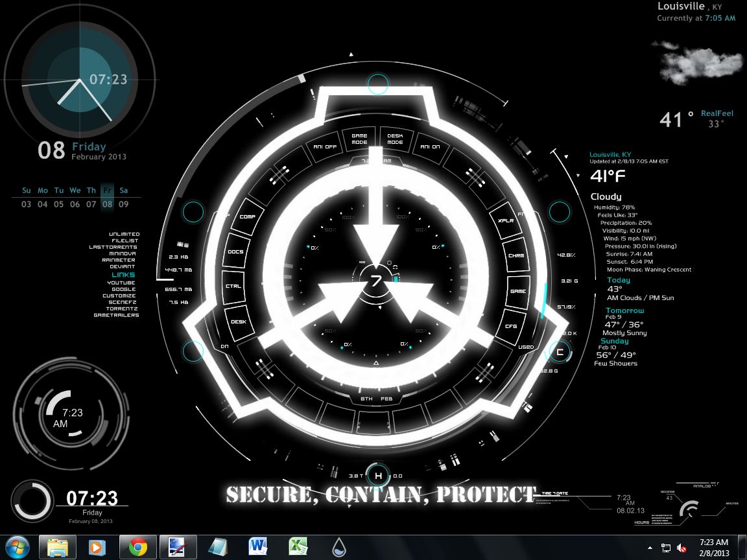Screen dimensions: 747x560
Task: Open CHRM shortcut on the HUD ring
Action: pyautogui.click(x=516, y=256)
